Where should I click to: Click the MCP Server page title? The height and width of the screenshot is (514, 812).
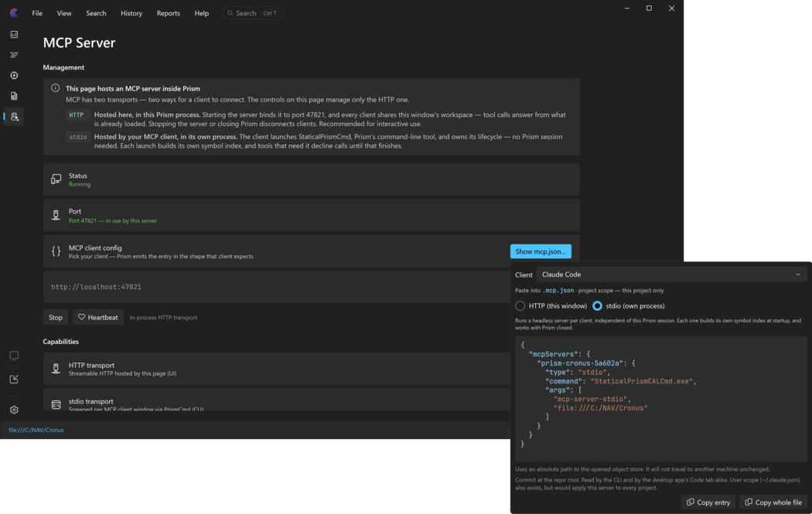(79, 43)
